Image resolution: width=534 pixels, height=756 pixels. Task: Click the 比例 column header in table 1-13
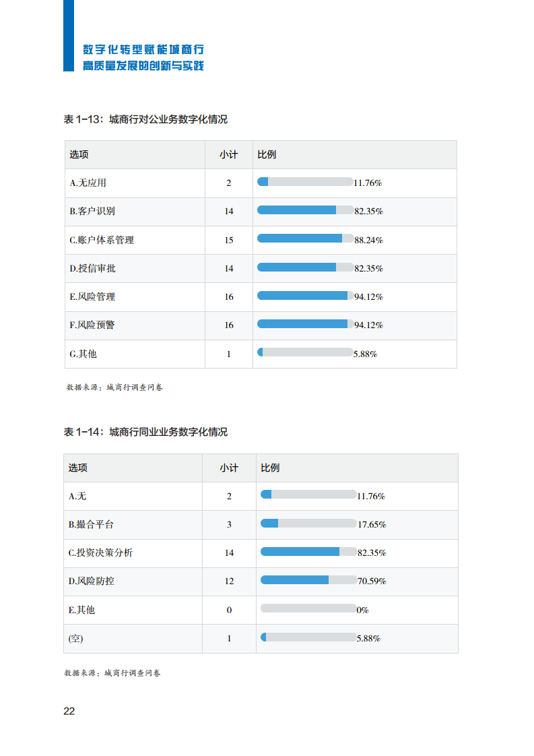[267, 154]
